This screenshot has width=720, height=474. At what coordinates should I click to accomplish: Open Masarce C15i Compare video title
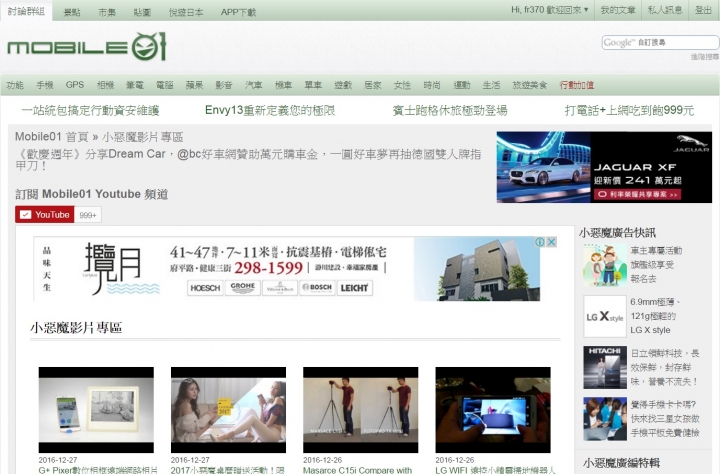(358, 470)
